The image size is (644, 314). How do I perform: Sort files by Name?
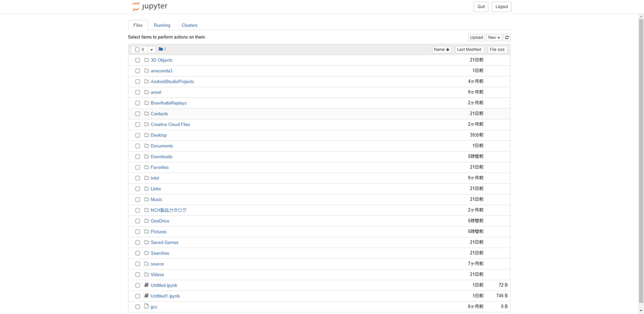click(442, 49)
